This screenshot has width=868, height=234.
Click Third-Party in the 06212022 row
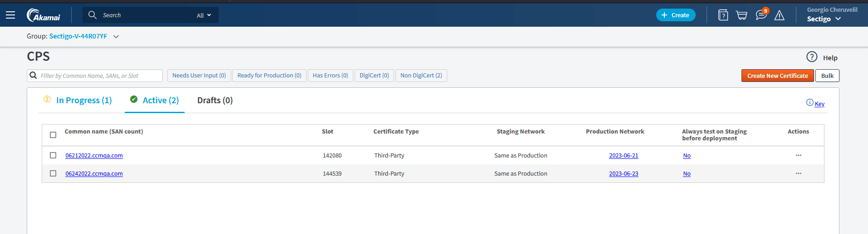click(389, 156)
